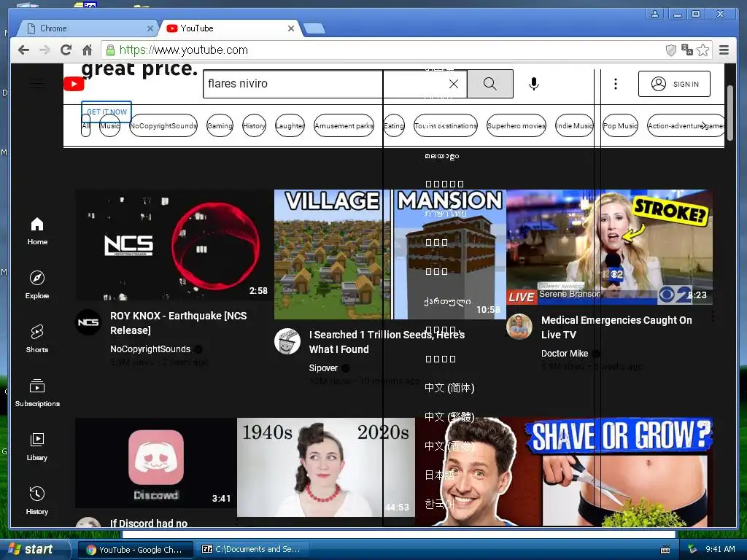Screen dimensions: 747x560
Task: Search with voice microphone icon
Action: coord(534,84)
